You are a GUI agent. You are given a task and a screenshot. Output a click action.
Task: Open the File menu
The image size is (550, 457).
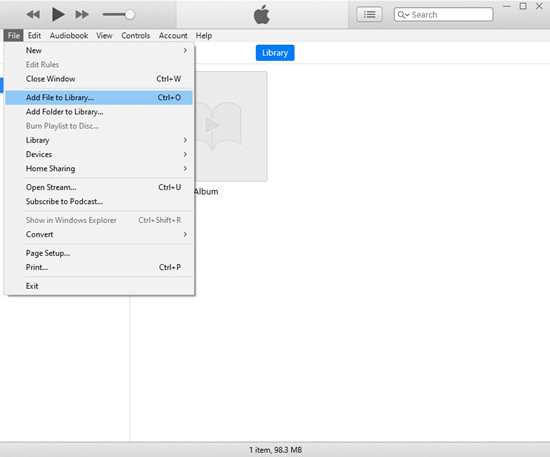coord(14,35)
